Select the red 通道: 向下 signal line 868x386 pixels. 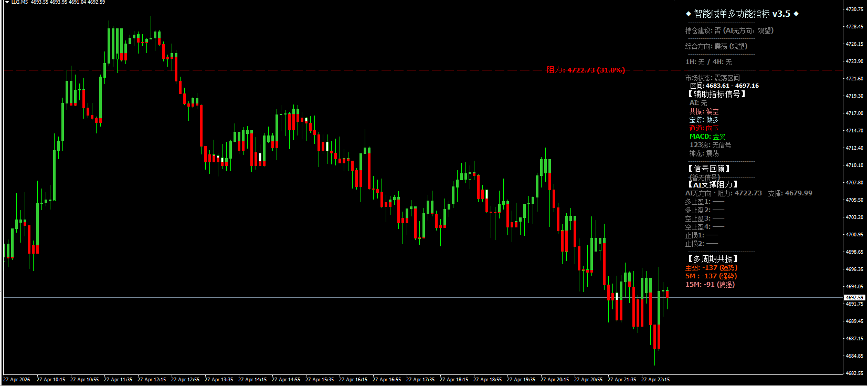(704, 128)
